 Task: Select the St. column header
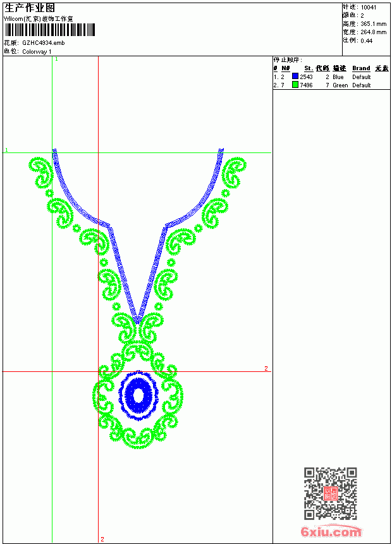tap(309, 68)
